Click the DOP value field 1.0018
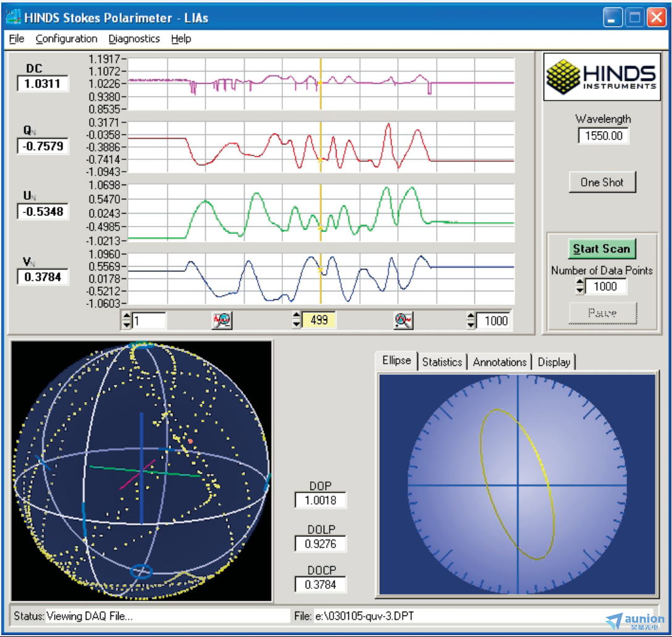 (320, 501)
